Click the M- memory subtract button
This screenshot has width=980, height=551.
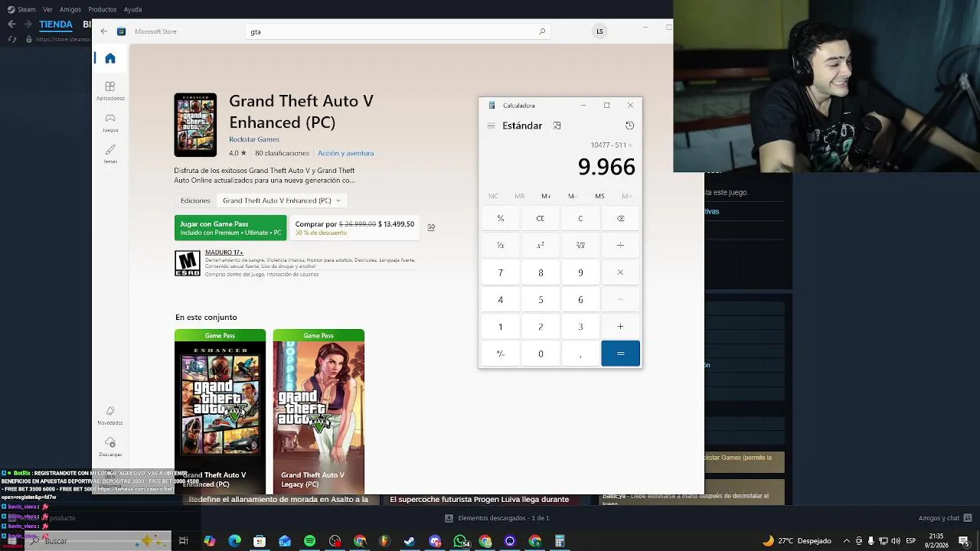click(572, 196)
